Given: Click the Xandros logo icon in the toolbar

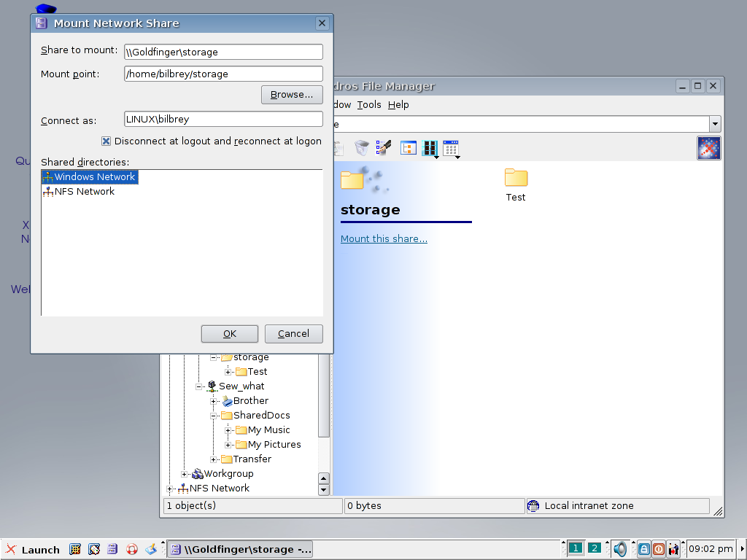Looking at the screenshot, I should (x=708, y=148).
